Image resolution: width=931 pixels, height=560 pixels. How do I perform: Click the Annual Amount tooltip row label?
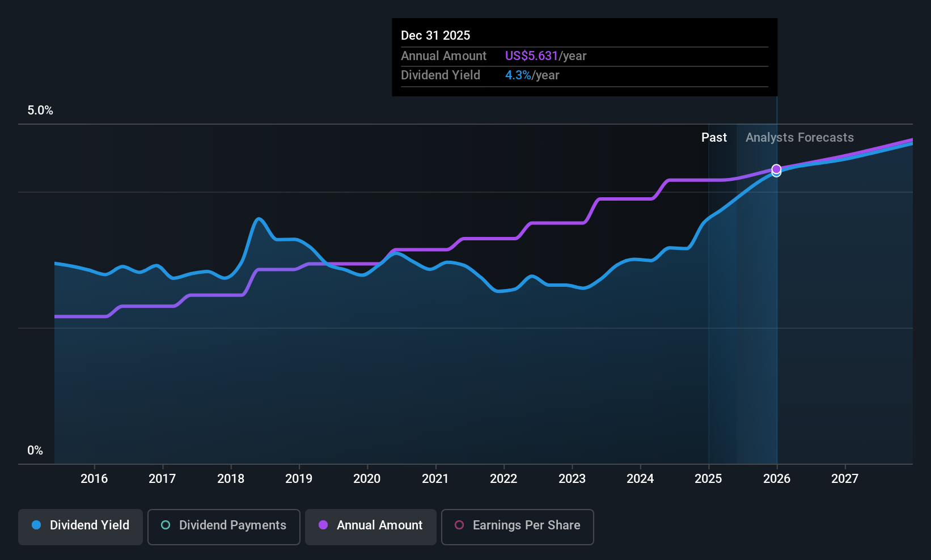[443, 56]
